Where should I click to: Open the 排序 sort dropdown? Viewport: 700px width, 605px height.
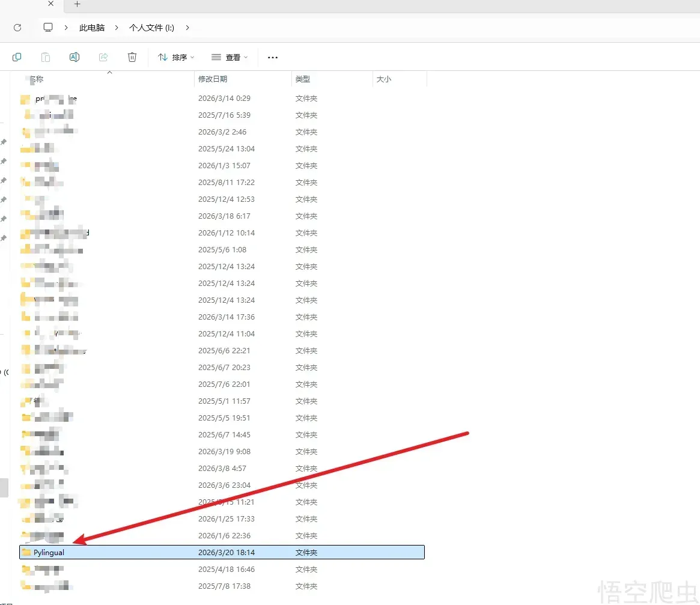tap(176, 57)
